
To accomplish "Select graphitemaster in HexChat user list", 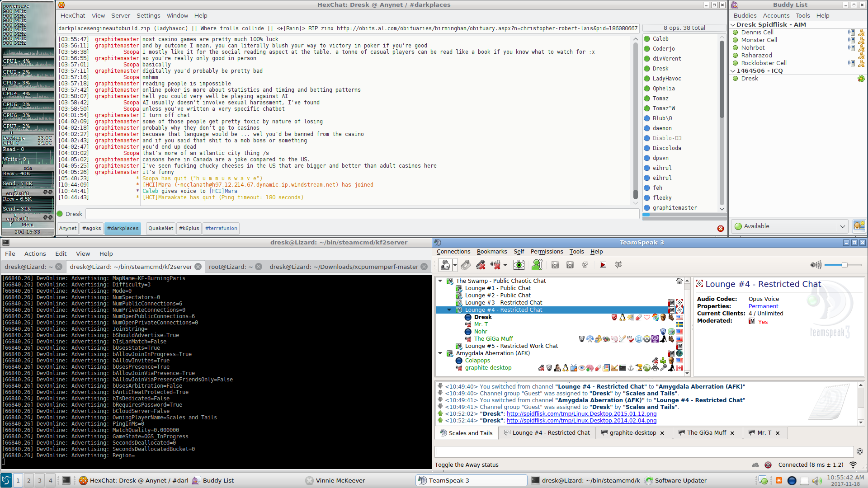I will tap(675, 207).
